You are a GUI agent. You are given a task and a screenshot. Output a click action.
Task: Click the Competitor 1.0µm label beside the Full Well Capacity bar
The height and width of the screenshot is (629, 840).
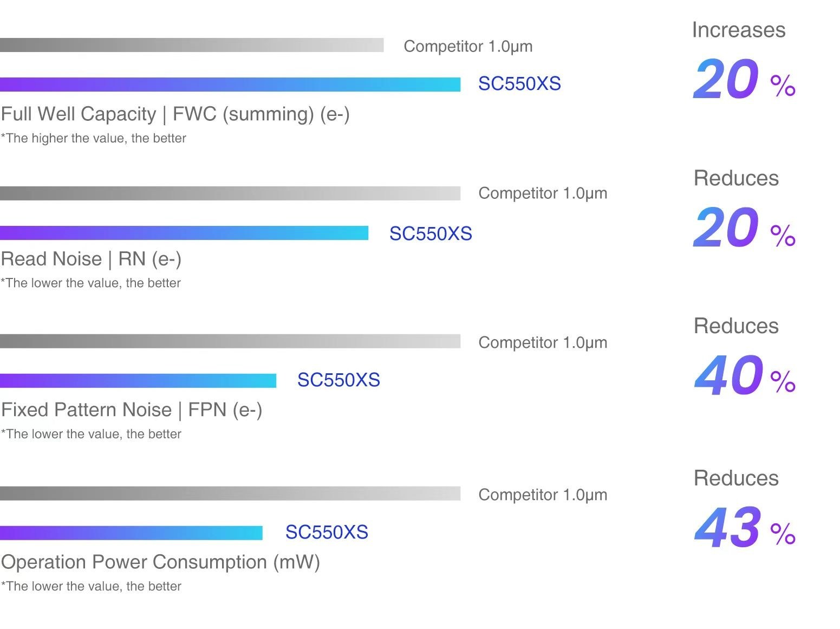468,47
